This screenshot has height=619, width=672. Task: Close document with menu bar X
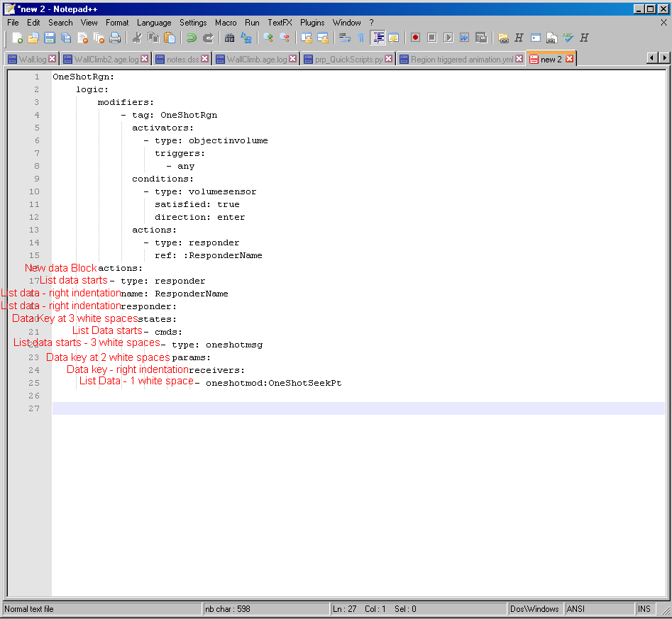click(x=663, y=23)
